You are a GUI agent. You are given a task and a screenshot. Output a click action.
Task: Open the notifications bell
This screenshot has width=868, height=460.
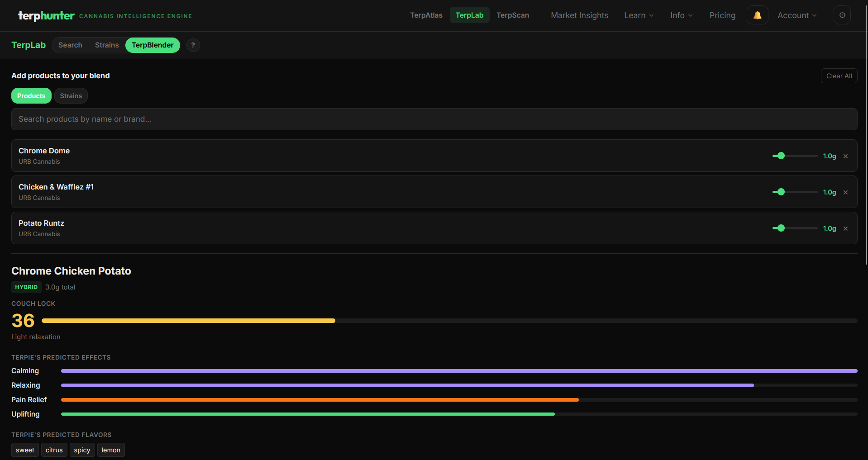(757, 15)
